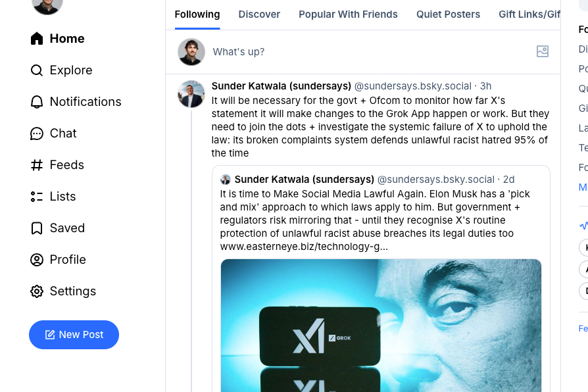The image size is (588, 392).
Task: Click the Profile person icon
Action: click(37, 260)
